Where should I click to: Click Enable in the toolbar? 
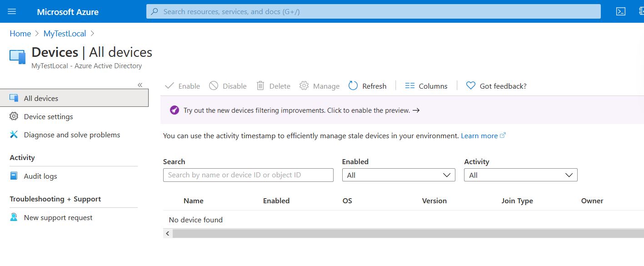pyautogui.click(x=182, y=86)
